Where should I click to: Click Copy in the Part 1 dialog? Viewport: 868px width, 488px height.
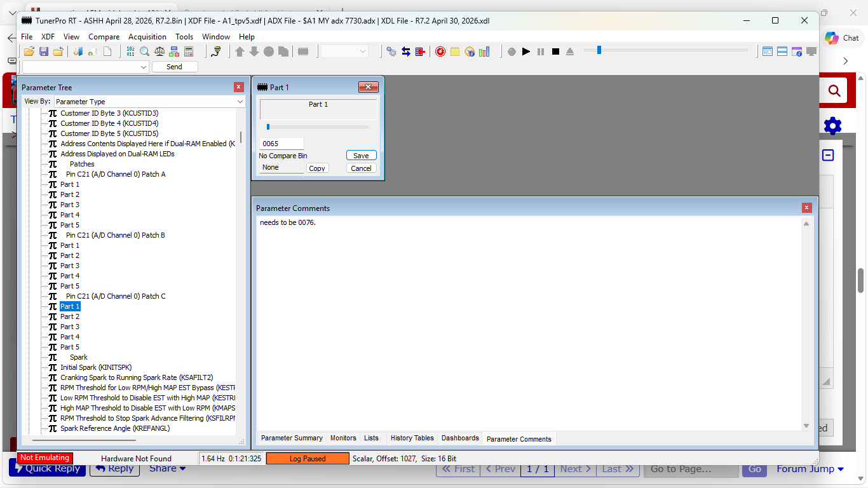point(317,168)
